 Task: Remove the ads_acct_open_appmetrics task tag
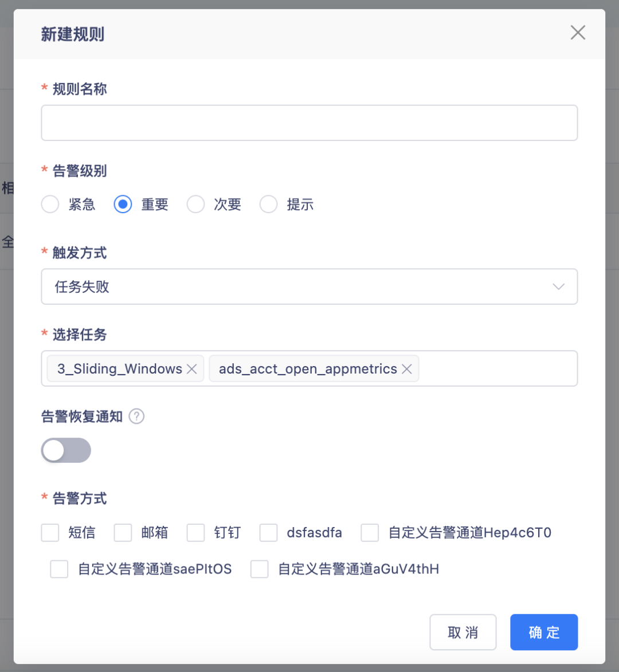coord(407,369)
